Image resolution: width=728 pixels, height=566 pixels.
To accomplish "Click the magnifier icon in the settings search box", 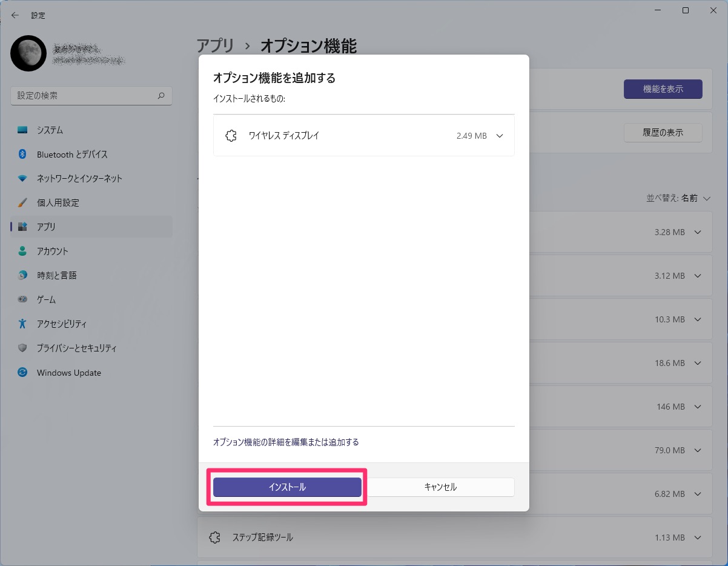I will pyautogui.click(x=161, y=96).
